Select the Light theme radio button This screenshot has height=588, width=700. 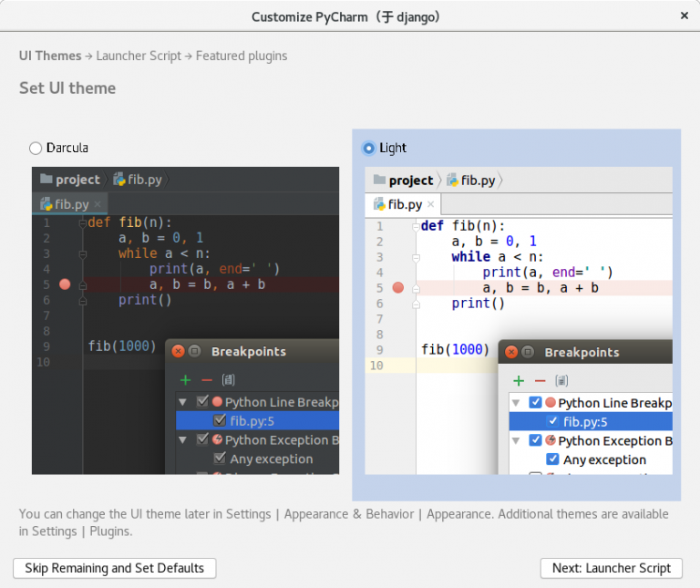coord(369,149)
